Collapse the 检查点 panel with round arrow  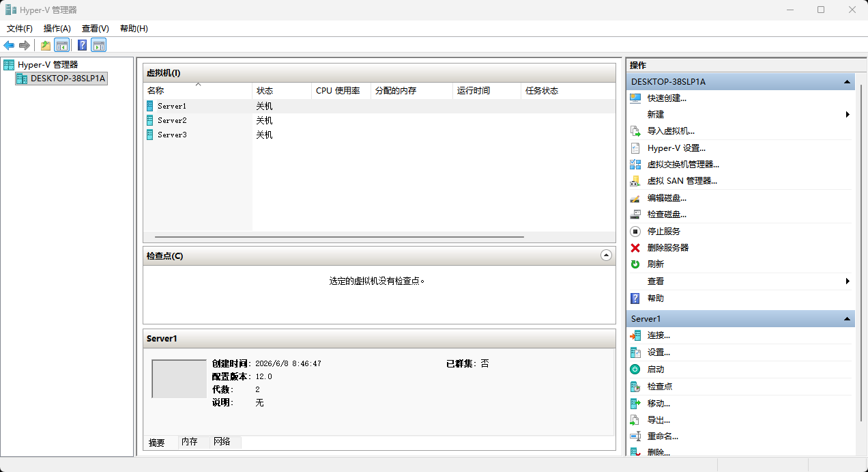click(606, 255)
